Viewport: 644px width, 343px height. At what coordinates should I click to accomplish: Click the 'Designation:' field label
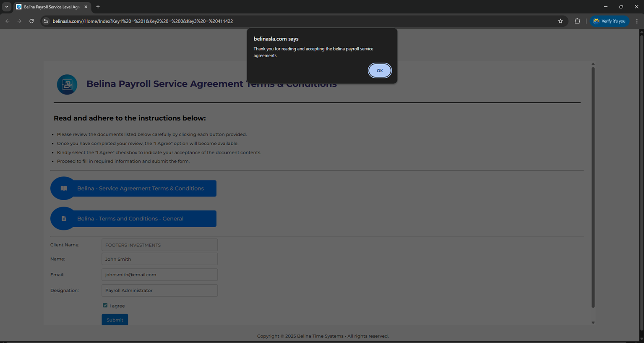[65, 291]
